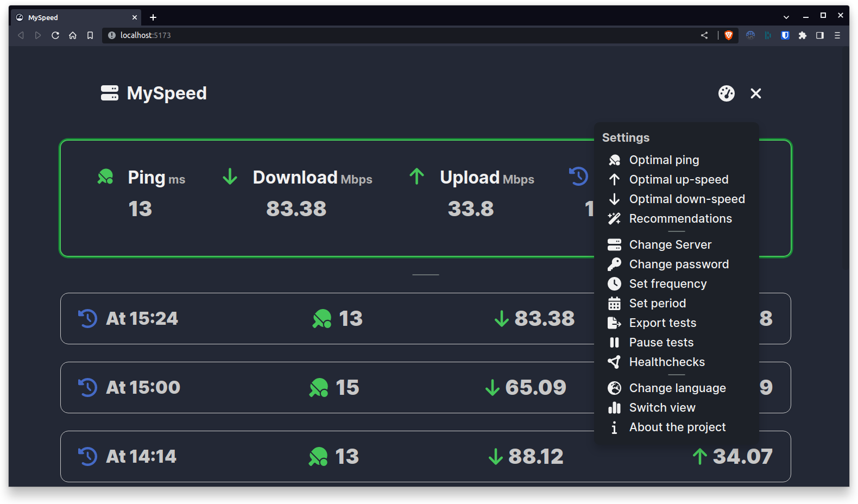Click the globe icon for Change language
The height and width of the screenshot is (504, 858).
tap(614, 388)
